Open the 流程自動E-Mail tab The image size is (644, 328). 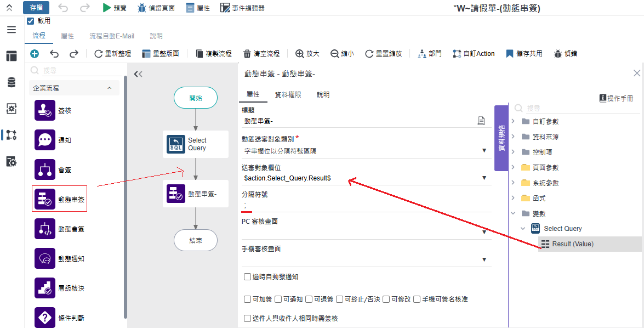click(x=111, y=36)
